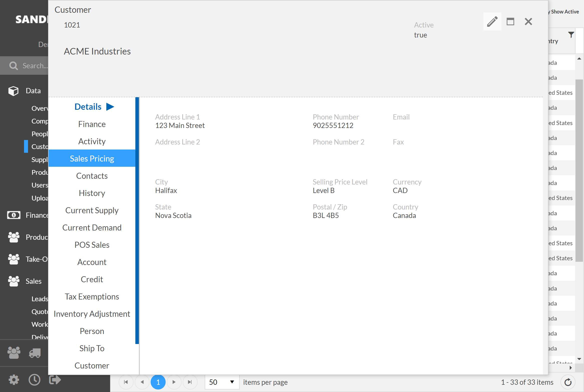Expand the items per page dropdown
The width and height of the screenshot is (584, 392).
pos(232,381)
